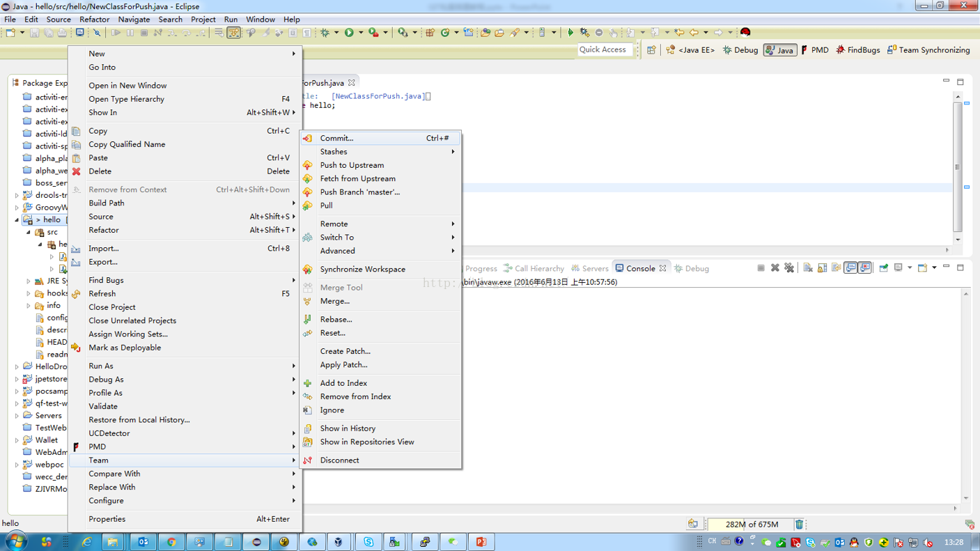Toggle the Scroll Lock console icon
The width and height of the screenshot is (980, 551).
(x=823, y=268)
